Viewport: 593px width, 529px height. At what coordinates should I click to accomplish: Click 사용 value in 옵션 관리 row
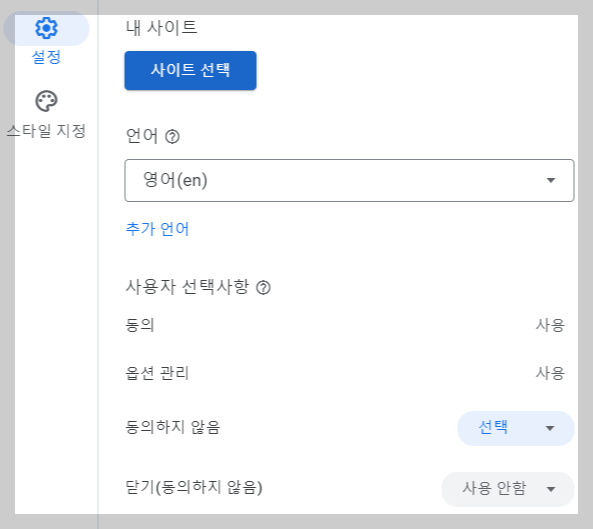pos(550,373)
